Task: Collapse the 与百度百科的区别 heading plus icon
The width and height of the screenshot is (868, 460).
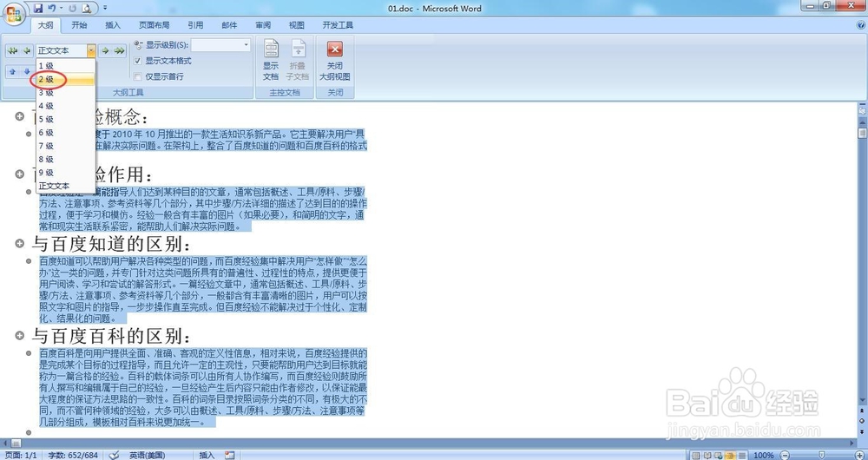Action: [x=19, y=335]
